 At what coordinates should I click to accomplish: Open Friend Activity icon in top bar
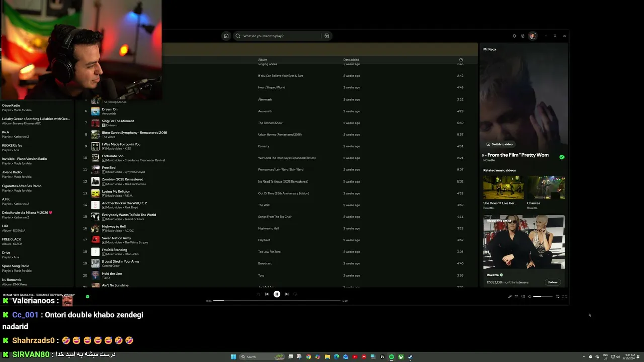[523, 36]
